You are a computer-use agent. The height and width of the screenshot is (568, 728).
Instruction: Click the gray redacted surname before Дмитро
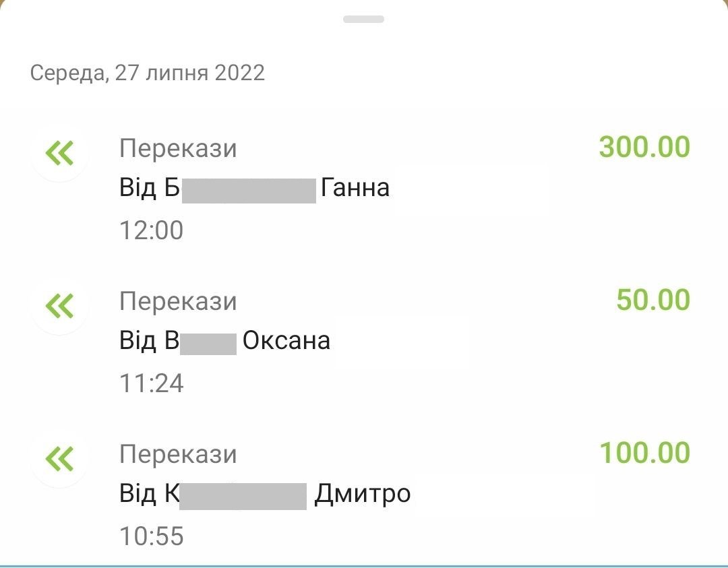pyautogui.click(x=243, y=496)
